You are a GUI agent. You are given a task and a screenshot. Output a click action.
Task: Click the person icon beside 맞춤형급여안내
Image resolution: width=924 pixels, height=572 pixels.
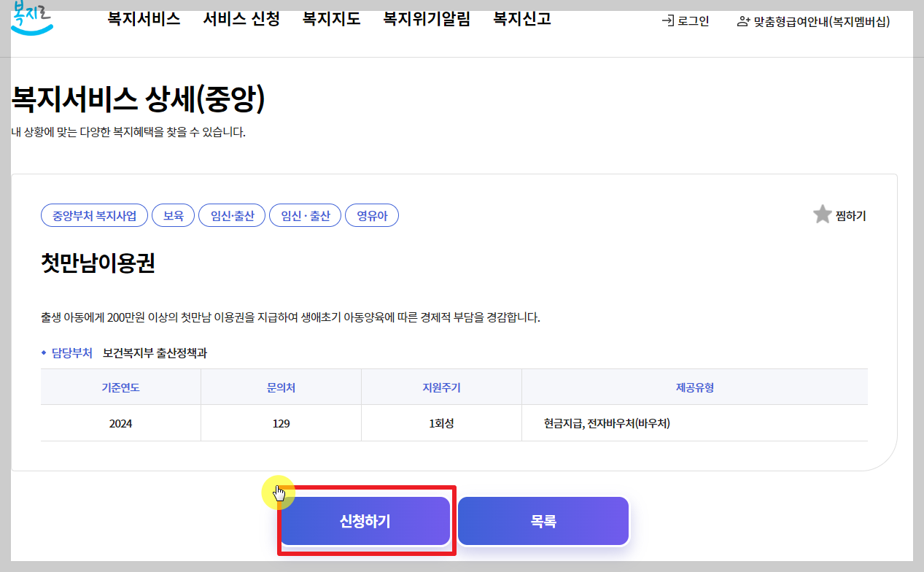click(x=743, y=22)
